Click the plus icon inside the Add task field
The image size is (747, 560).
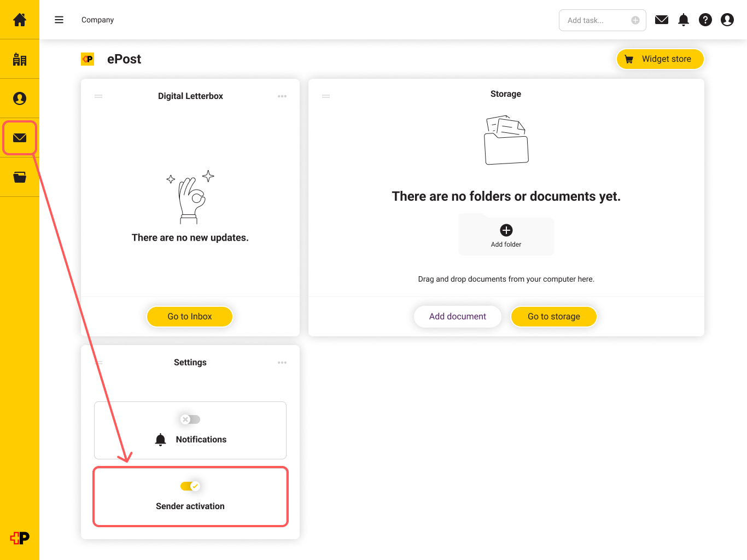coord(635,20)
